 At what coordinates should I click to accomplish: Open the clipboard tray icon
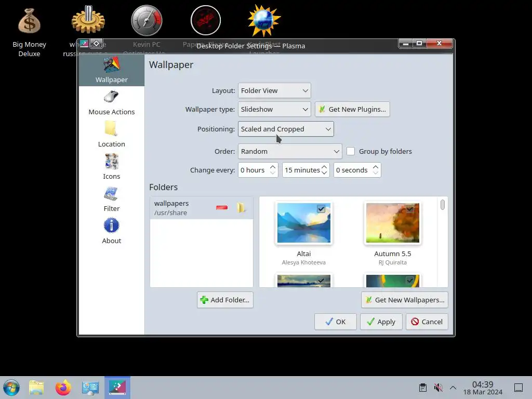423,388
